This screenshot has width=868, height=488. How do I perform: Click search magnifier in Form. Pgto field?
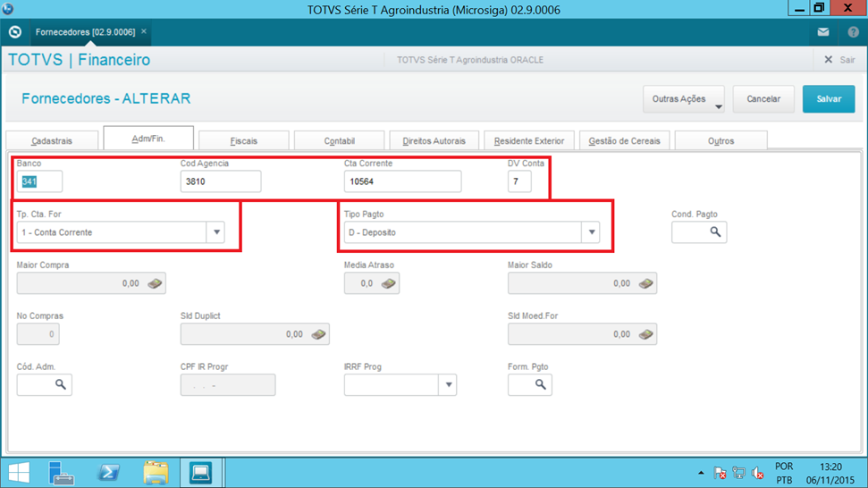[540, 384]
